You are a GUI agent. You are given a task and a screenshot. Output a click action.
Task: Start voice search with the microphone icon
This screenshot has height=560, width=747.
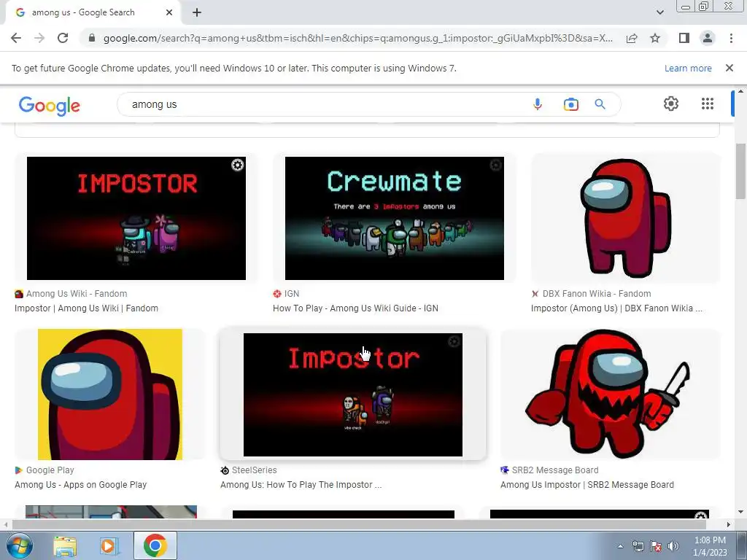[x=538, y=104]
